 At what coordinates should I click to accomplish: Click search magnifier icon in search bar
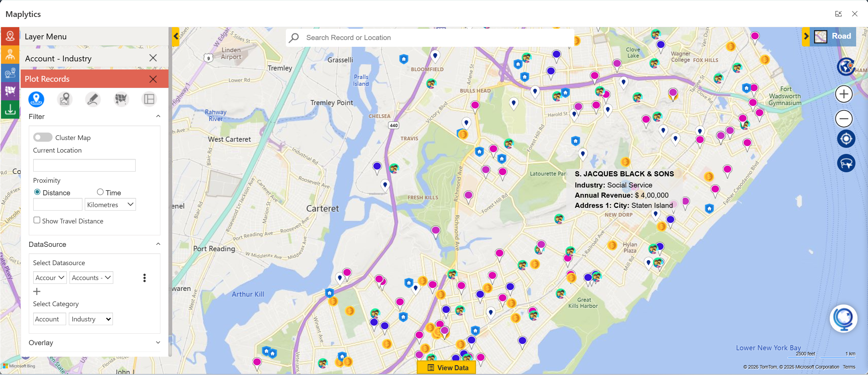[294, 38]
